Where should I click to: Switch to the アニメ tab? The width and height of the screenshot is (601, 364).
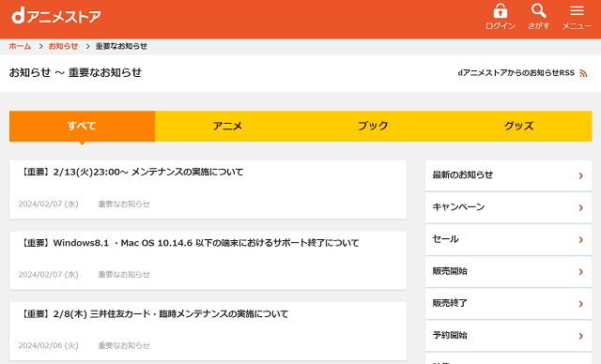coord(227,126)
